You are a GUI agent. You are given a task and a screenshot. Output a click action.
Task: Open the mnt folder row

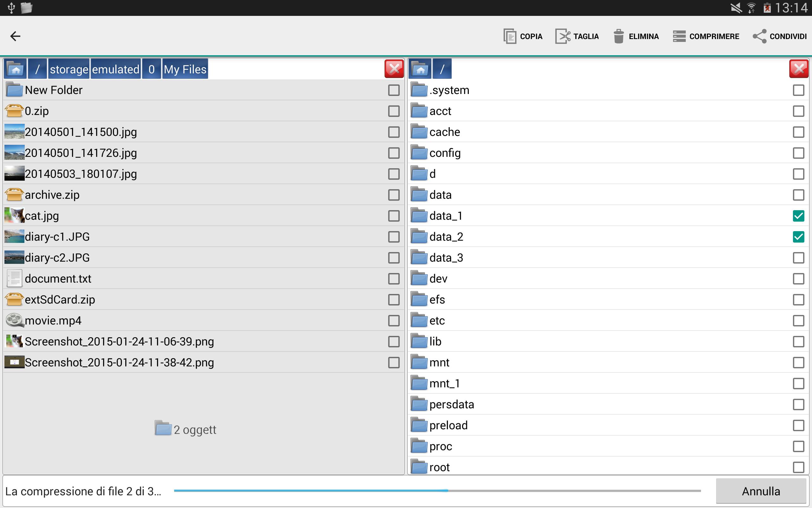608,362
